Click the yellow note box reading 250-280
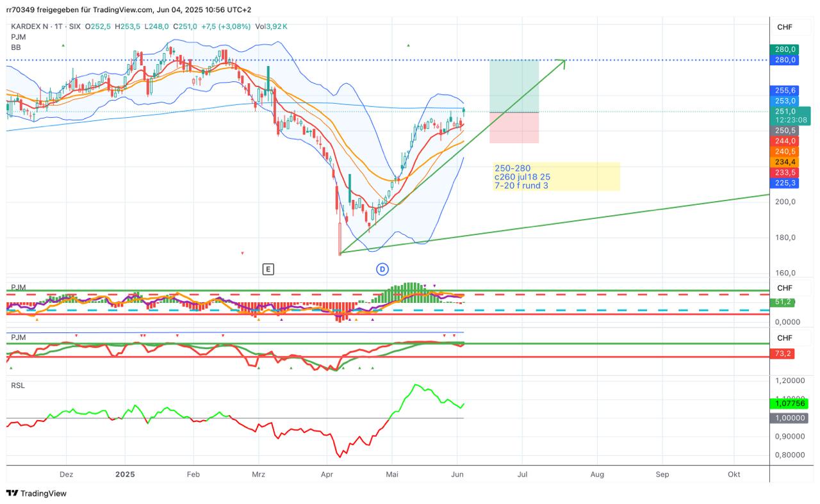 click(x=556, y=177)
